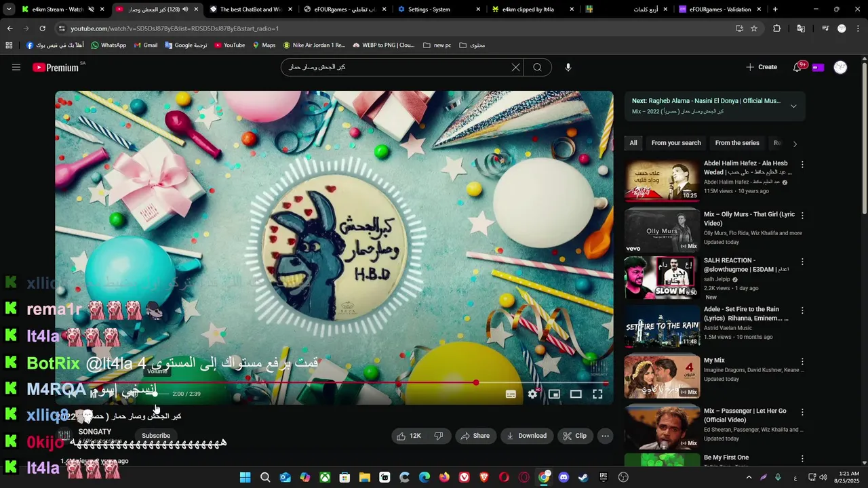This screenshot has width=868, height=488.
Task: Open a new Chrome tab
Action: 775,9
